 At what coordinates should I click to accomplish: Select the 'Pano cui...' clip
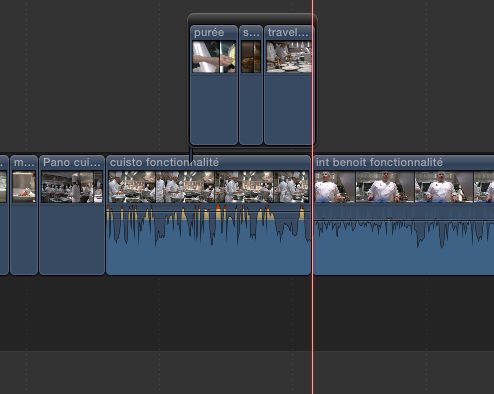pyautogui.click(x=72, y=215)
